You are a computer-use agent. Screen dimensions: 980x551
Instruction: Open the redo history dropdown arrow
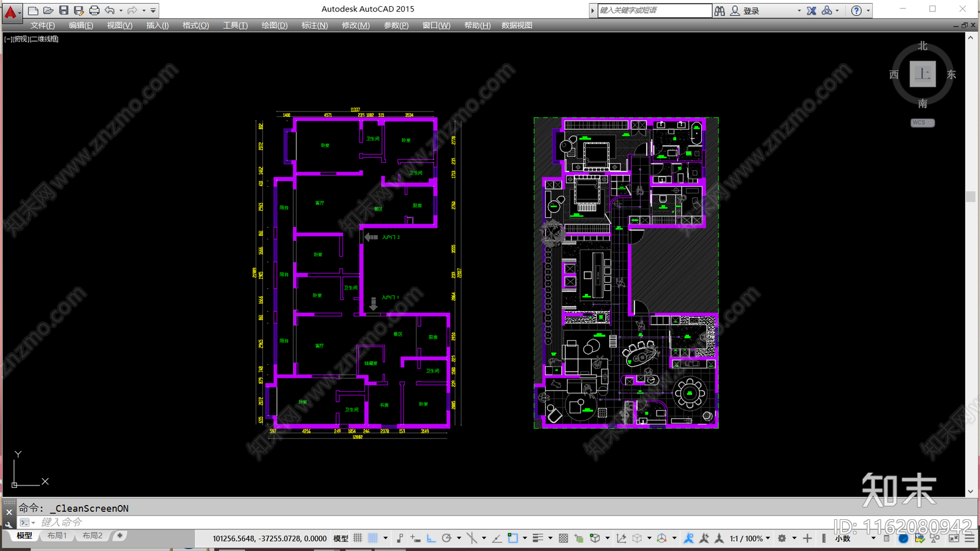pyautogui.click(x=144, y=10)
